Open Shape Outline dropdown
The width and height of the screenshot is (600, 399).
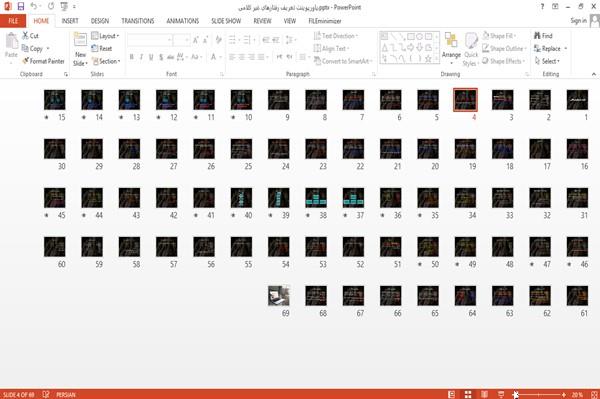tap(504, 49)
